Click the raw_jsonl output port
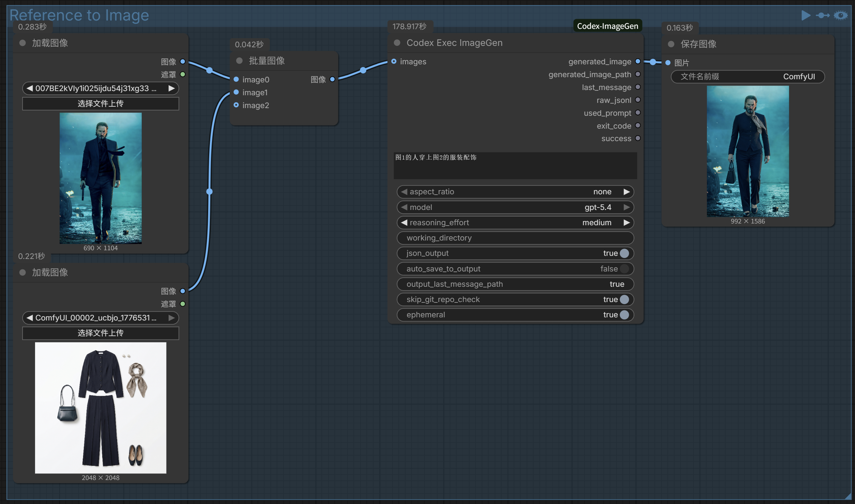This screenshot has height=504, width=855. coord(638,100)
